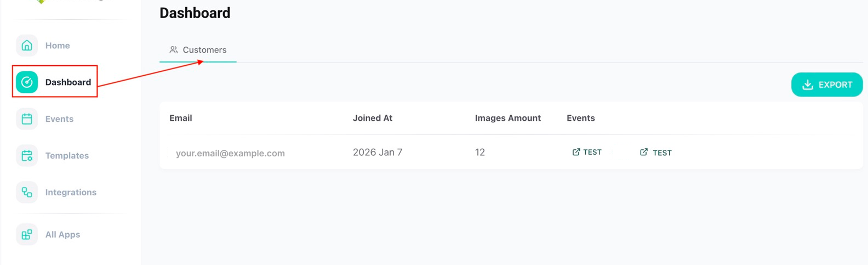Click the second TEST external-link icon
868x265 pixels.
[x=644, y=152]
